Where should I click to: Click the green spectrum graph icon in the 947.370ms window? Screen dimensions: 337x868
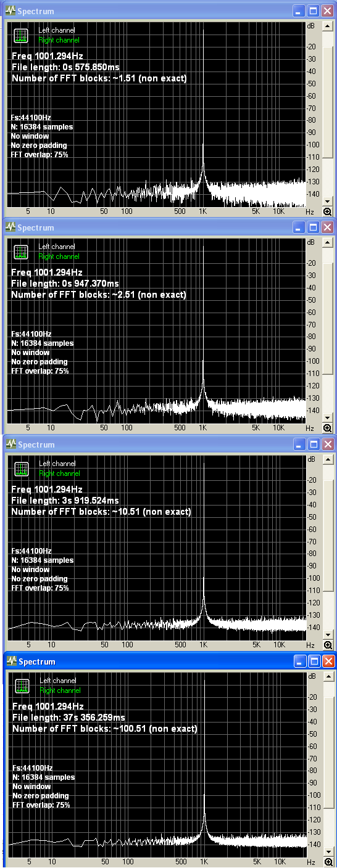21,252
